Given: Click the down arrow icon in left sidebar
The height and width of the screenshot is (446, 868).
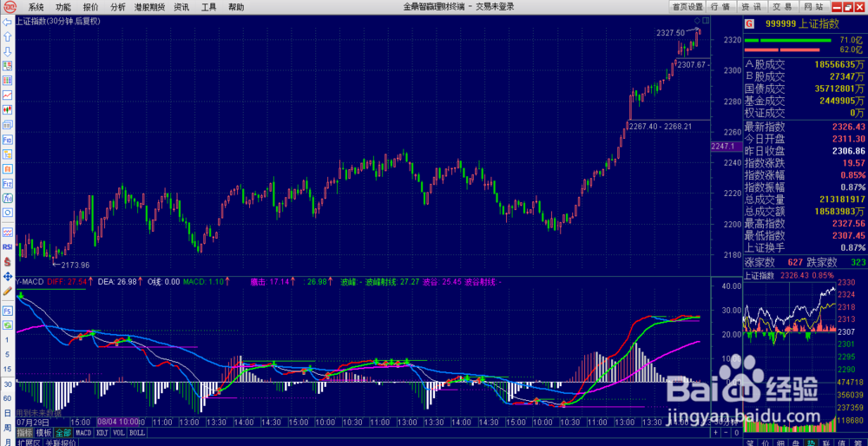Looking at the screenshot, I should pos(7,51).
